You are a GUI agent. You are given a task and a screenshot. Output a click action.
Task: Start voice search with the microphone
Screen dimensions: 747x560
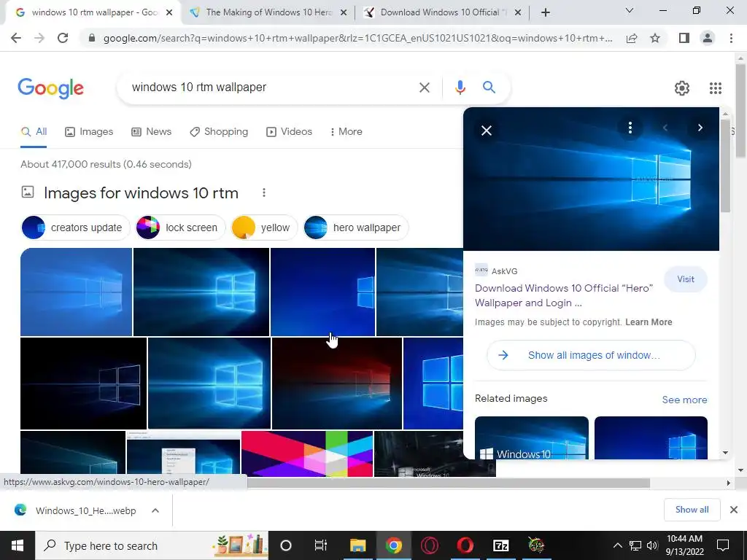click(460, 87)
